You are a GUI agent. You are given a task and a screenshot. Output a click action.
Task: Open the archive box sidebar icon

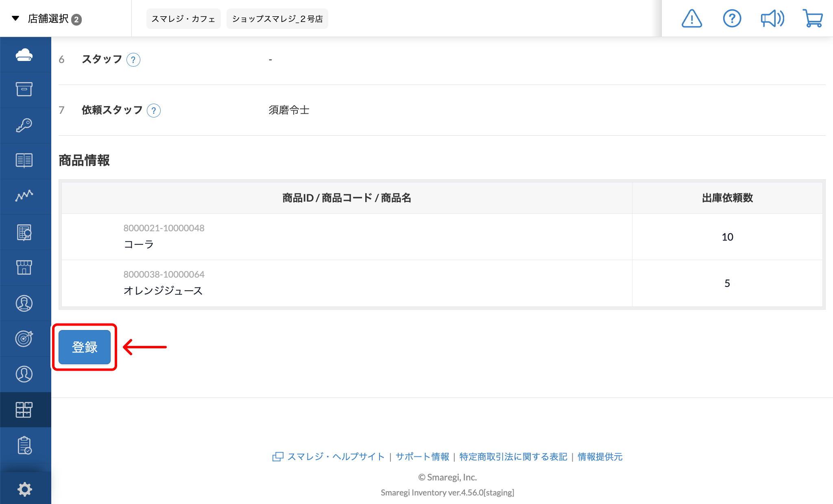pos(24,89)
